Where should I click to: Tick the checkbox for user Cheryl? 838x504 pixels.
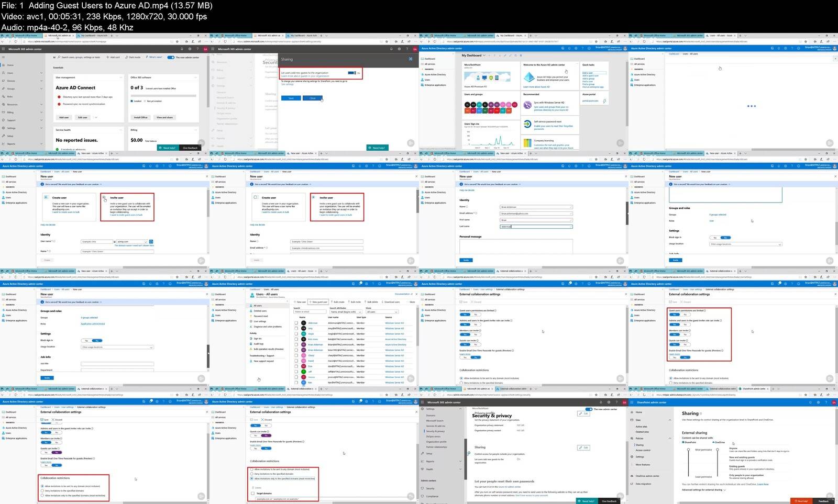point(296,355)
